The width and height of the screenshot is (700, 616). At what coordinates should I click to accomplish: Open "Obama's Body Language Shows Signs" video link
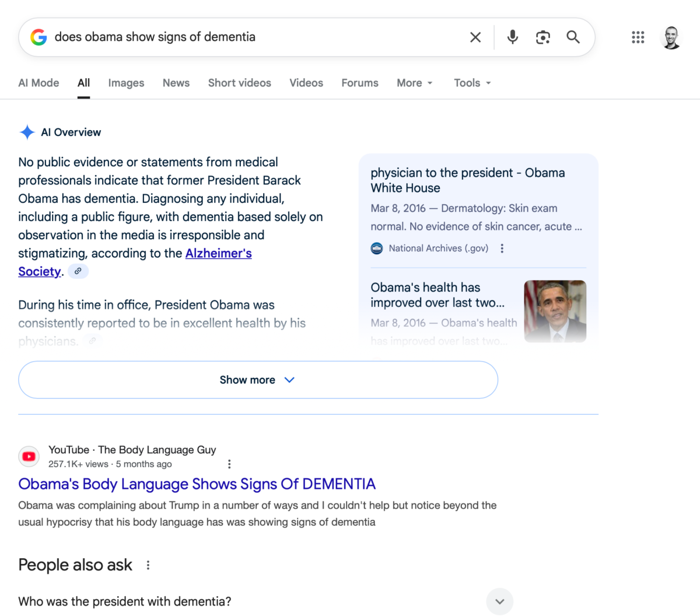[197, 484]
